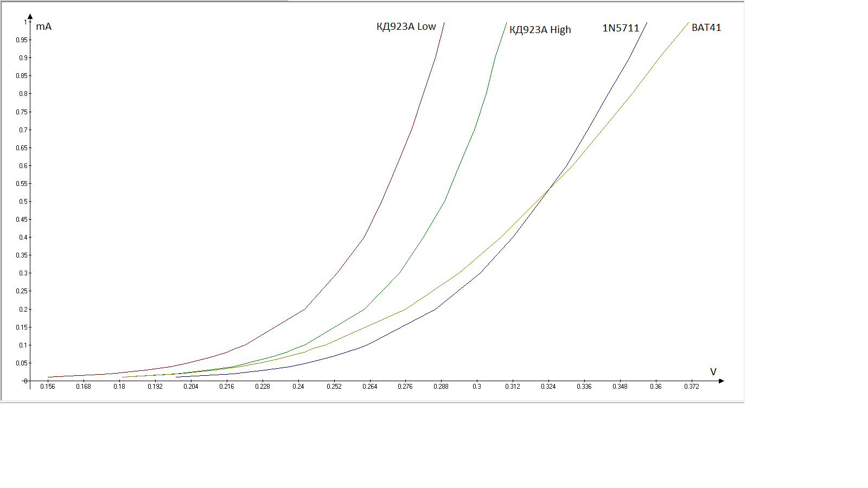Viewport: 868px width, 488px height.
Task: Click the 0.276 voltage axis tick
Action: (x=405, y=387)
